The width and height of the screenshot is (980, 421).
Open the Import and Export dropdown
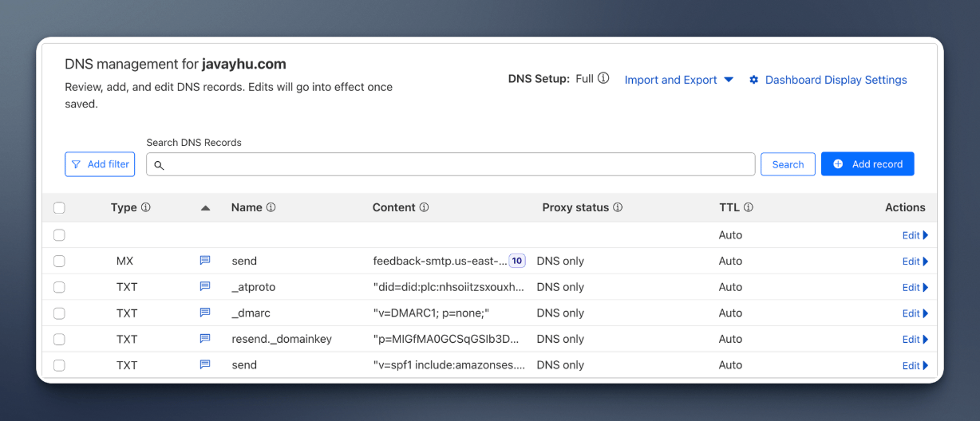(x=678, y=80)
